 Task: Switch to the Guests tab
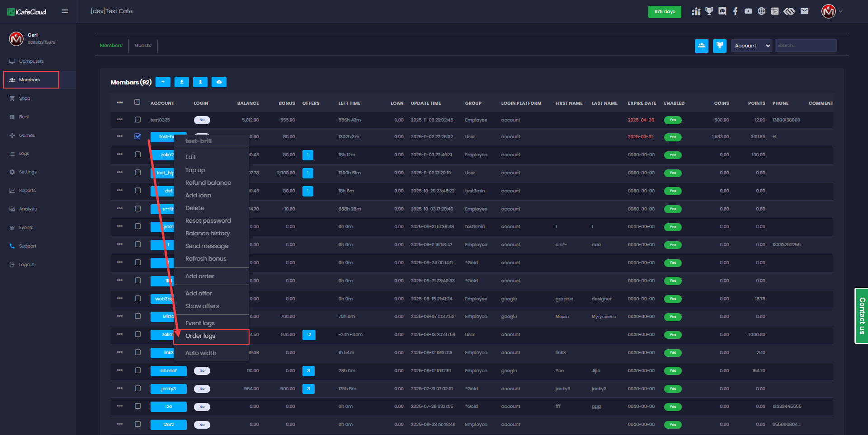coord(143,46)
